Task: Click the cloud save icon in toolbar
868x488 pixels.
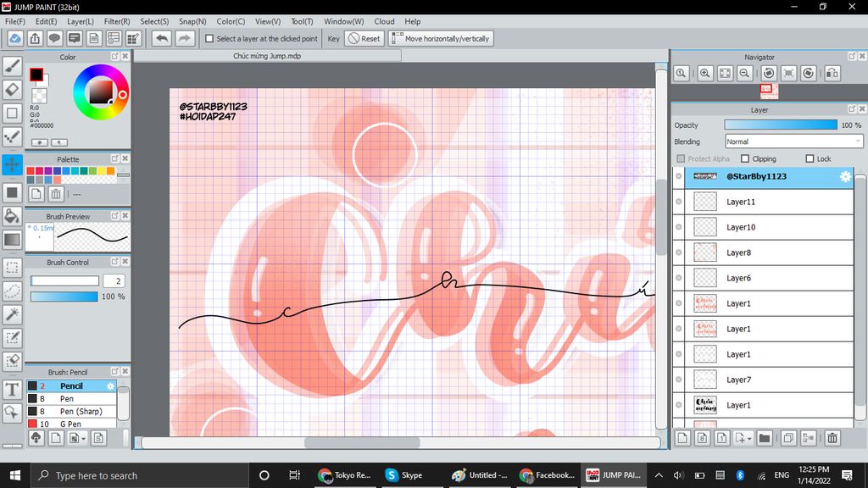Action: (x=15, y=39)
